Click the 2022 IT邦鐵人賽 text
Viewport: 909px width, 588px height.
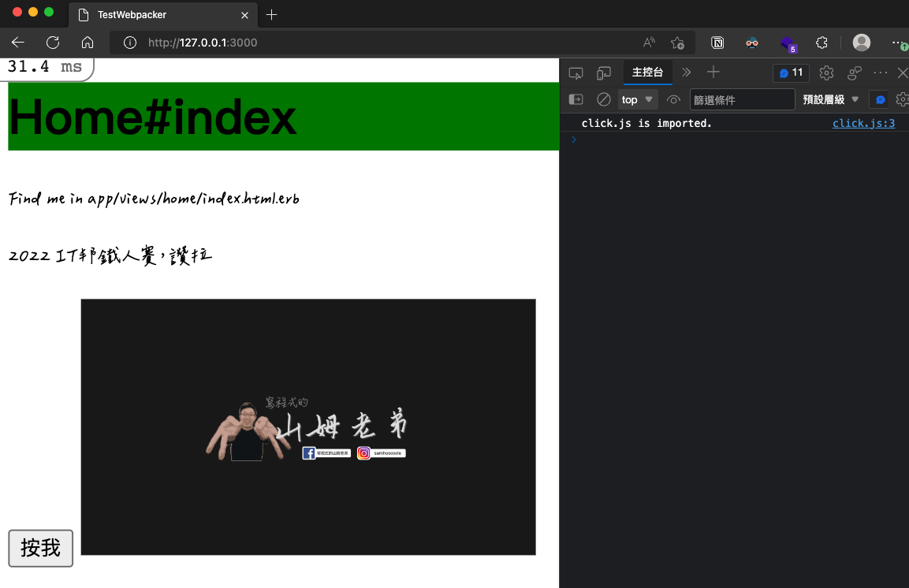[110, 255]
